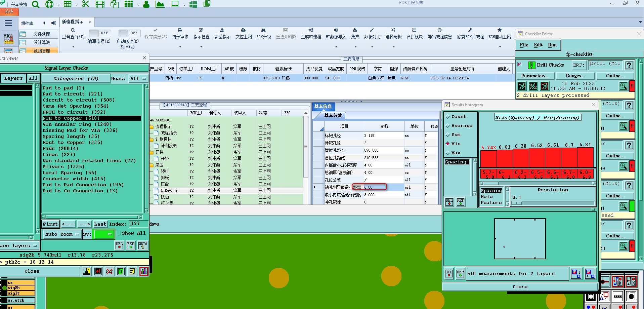Enable the Show All checkbox

click(119, 233)
